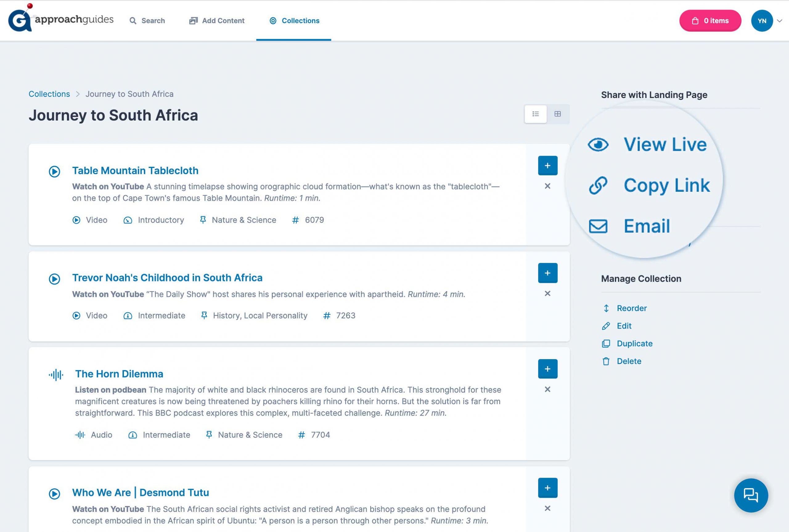Open the 0 items cart button
789x532 pixels.
(710, 21)
